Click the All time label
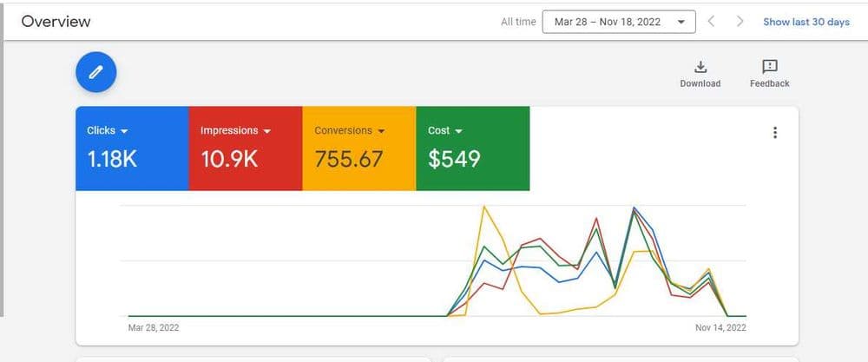The width and height of the screenshot is (868, 362). coord(518,23)
